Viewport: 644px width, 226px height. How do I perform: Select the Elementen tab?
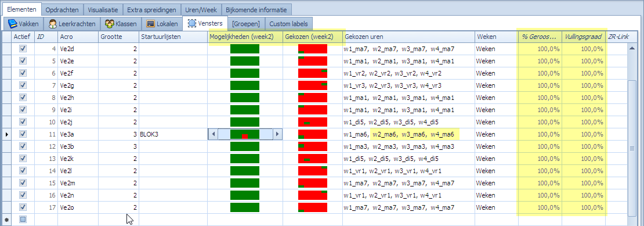pyautogui.click(x=21, y=9)
